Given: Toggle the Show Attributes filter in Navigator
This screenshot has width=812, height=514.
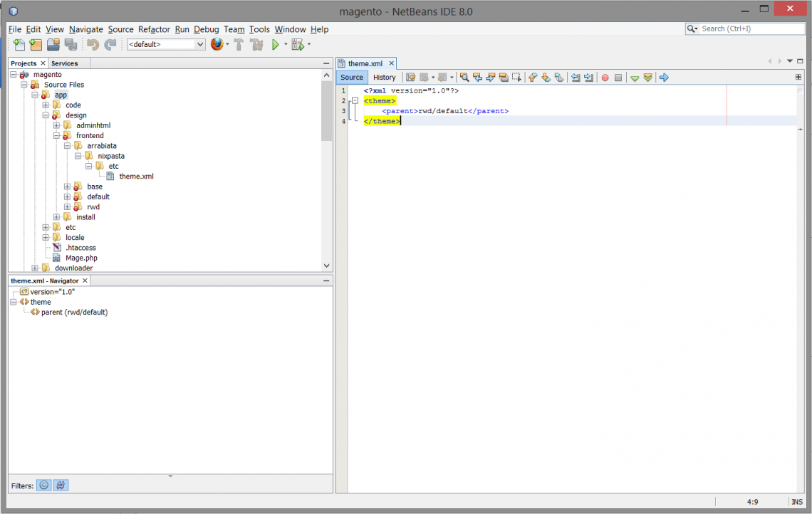Looking at the screenshot, I should tap(44, 486).
